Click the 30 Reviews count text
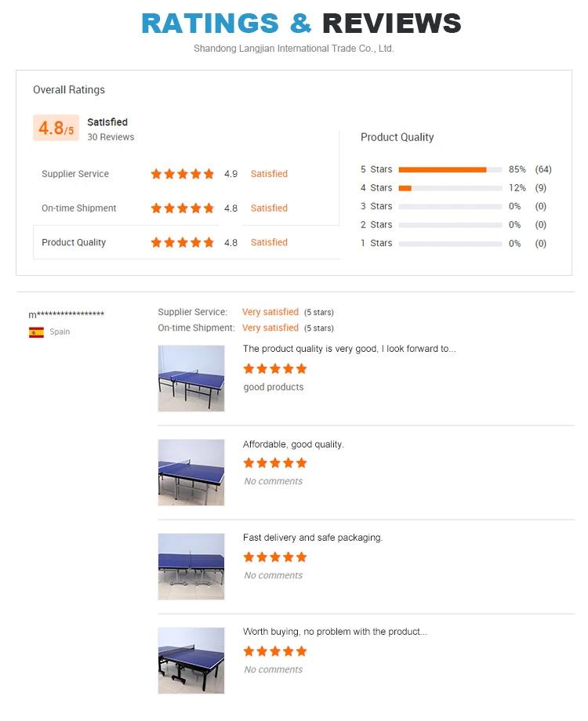Viewport: 588px width, 721px height. tap(111, 137)
